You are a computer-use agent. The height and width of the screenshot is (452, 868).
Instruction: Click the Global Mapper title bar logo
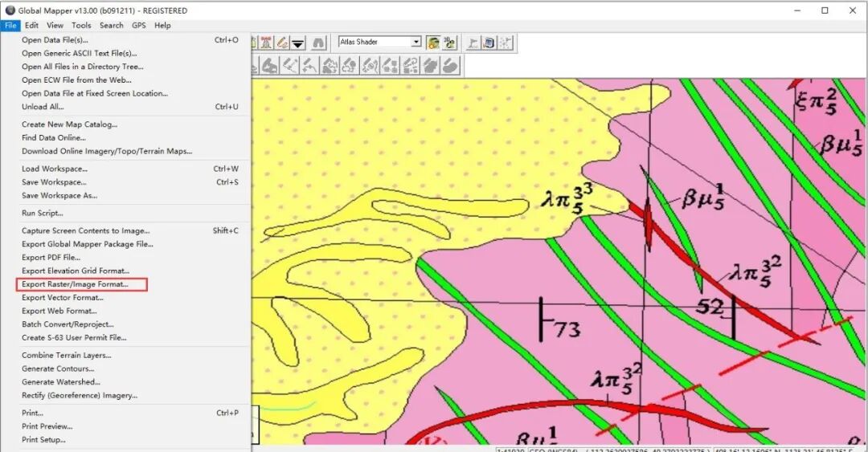pos(10,10)
